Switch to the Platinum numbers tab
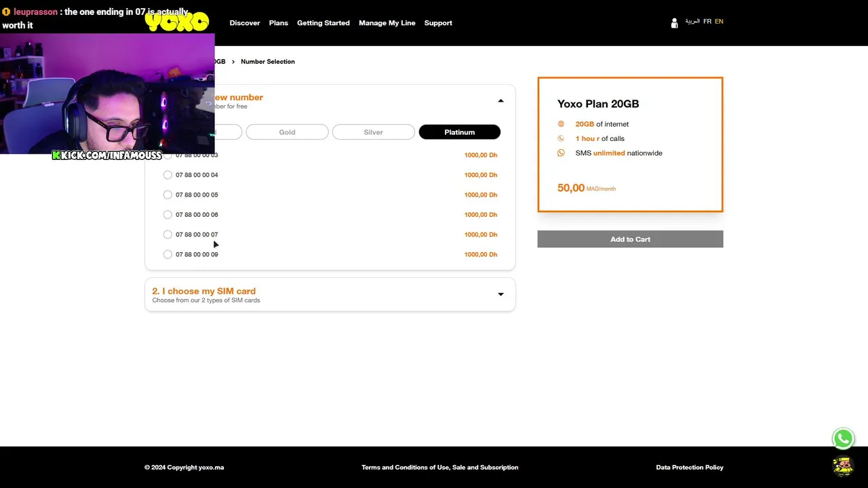Screen dimensions: 868x488 coord(459,132)
